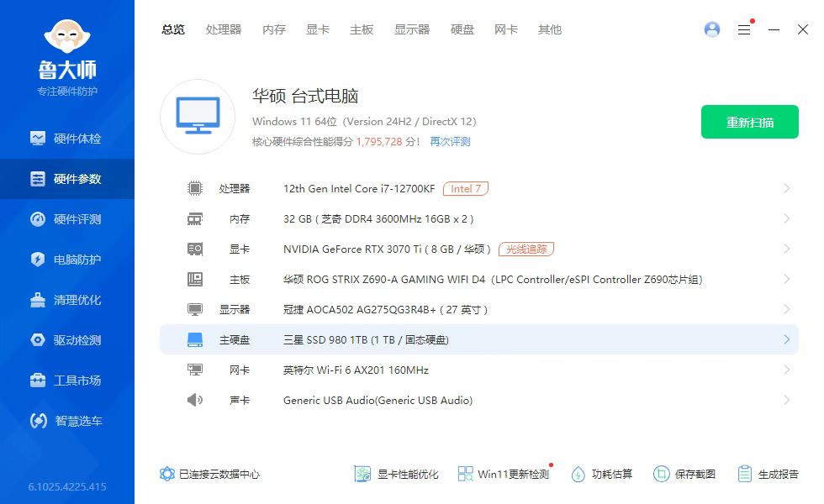The height and width of the screenshot is (504, 824).
Task: Click 生成报告 to generate report
Action: [768, 474]
